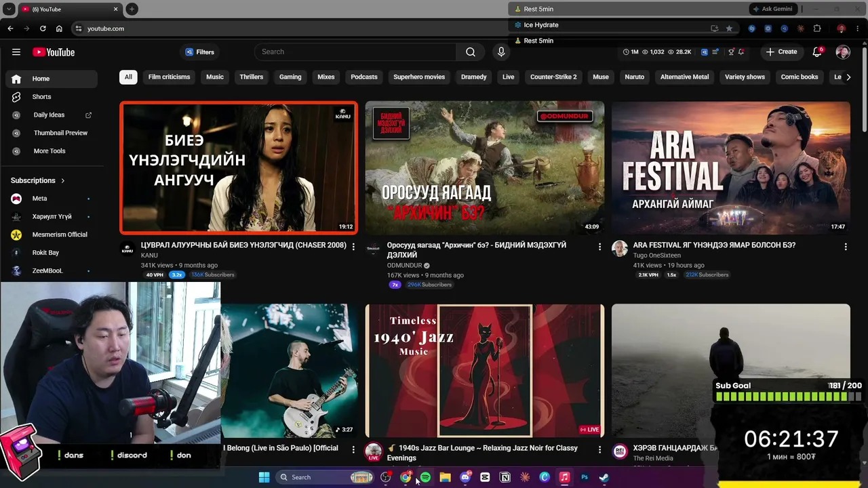Select the Film criticisms chip
This screenshot has height=488, width=868.
click(169, 77)
